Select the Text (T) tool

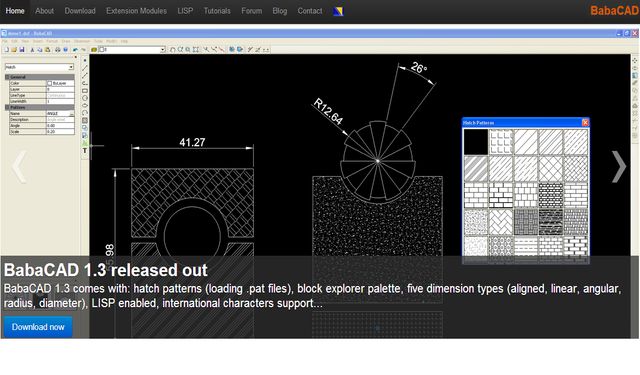85,151
